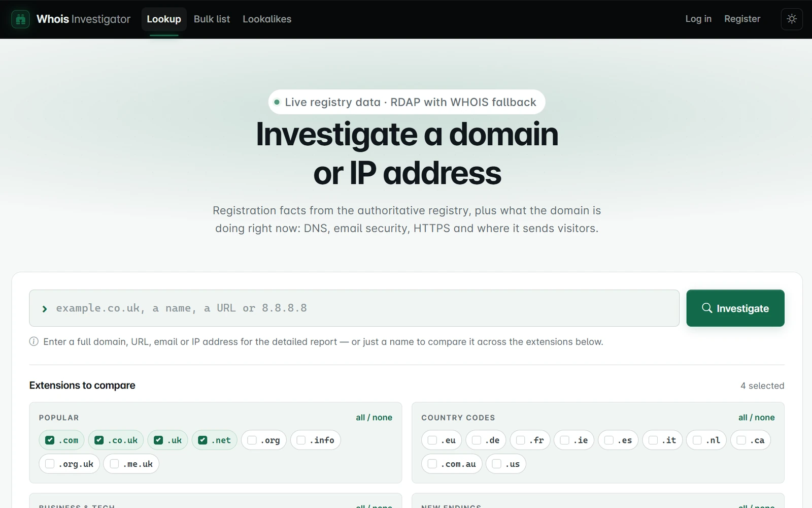Click the "Live registry data" badge
Viewport: 812px width, 508px height.
[407, 102]
